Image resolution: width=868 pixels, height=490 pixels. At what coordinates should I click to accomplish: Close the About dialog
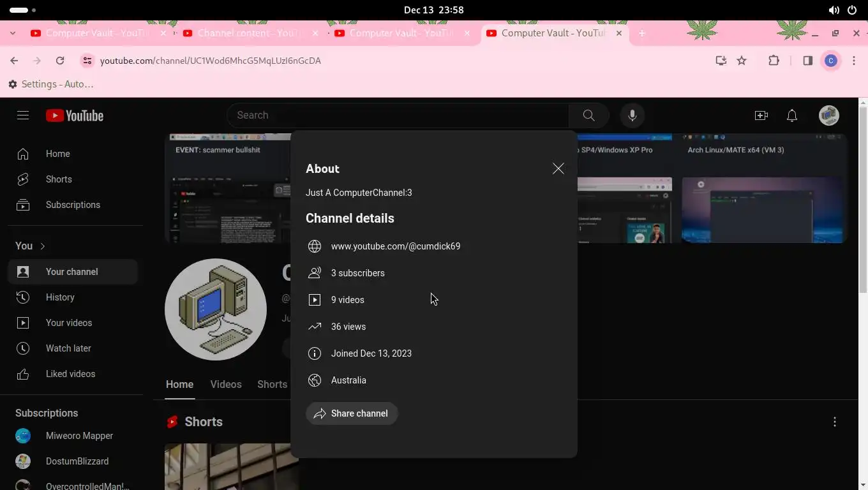pos(558,168)
